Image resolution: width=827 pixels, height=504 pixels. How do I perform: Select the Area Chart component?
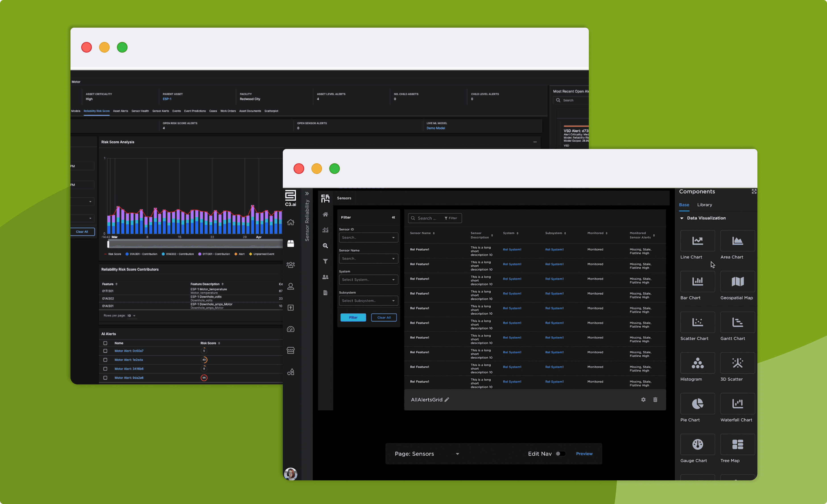click(x=737, y=241)
